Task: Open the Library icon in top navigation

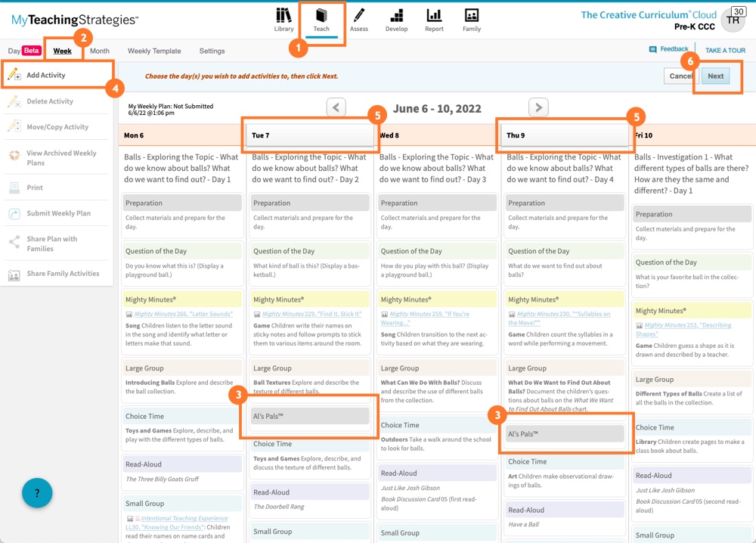Action: tap(283, 16)
